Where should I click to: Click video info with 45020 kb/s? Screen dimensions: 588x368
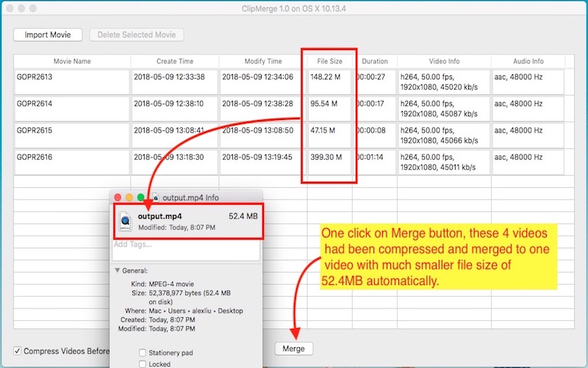point(445,82)
